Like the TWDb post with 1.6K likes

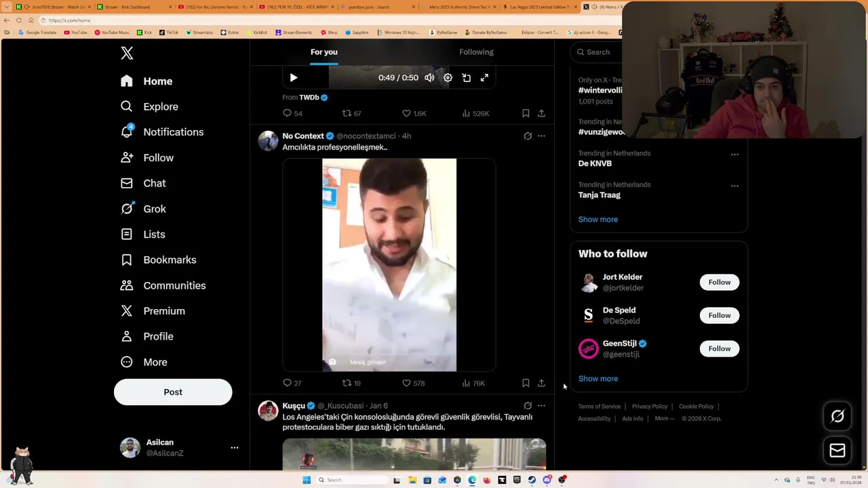414,113
